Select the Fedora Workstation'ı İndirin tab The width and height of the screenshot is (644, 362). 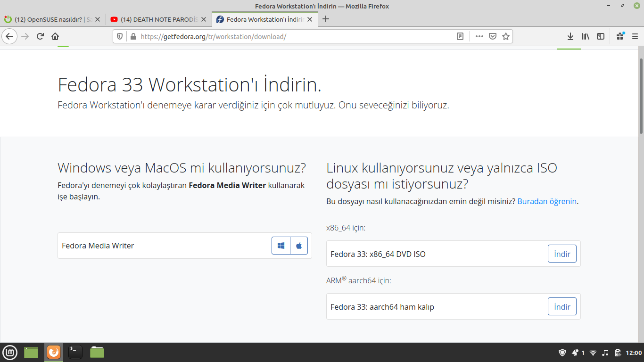pyautogui.click(x=265, y=19)
